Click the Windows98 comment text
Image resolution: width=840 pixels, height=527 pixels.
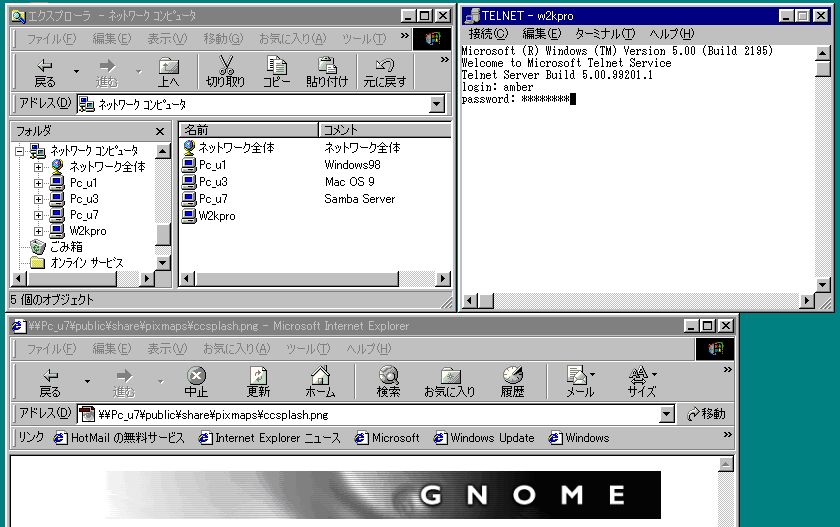(x=352, y=164)
